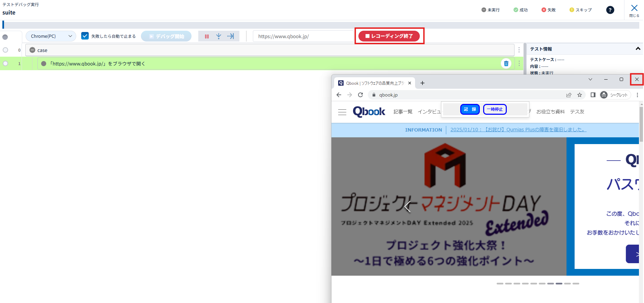Maximize the Chrome window

pyautogui.click(x=621, y=79)
